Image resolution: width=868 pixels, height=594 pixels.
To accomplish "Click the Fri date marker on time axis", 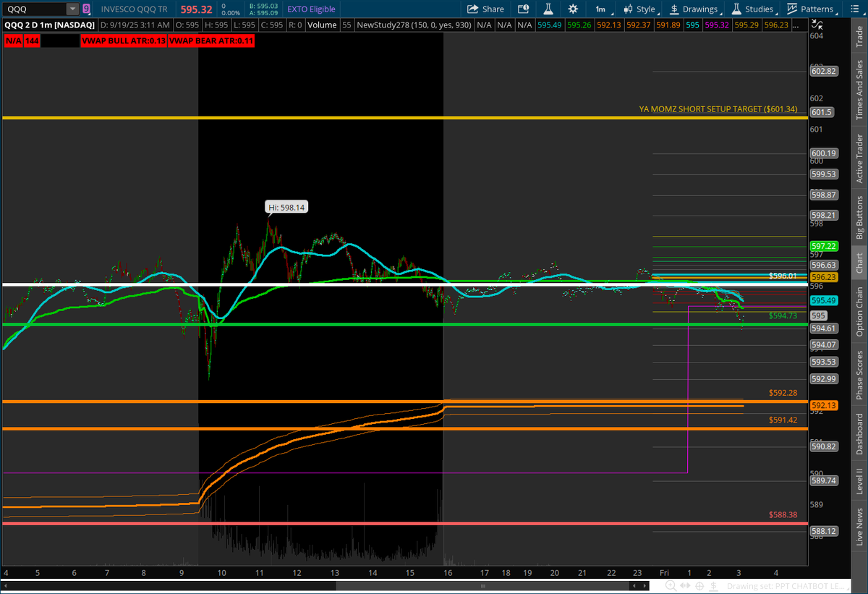I will coord(665,572).
